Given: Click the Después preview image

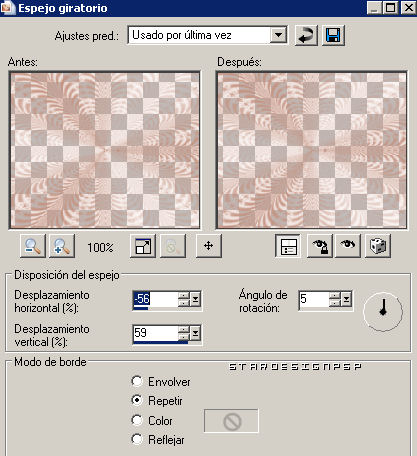Looking at the screenshot, I should click(312, 150).
